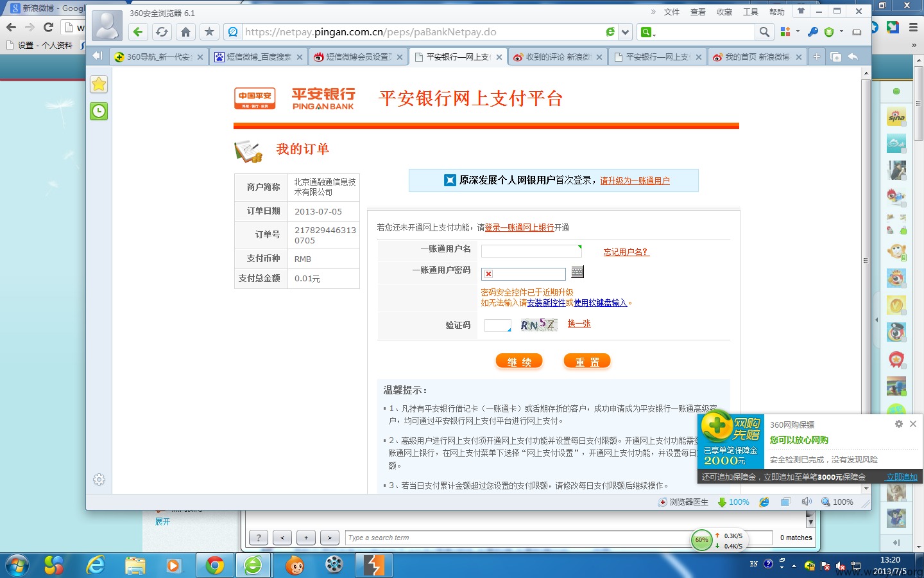924x578 pixels.
Task: Open the search engine selector dropdown
Action: (x=648, y=32)
